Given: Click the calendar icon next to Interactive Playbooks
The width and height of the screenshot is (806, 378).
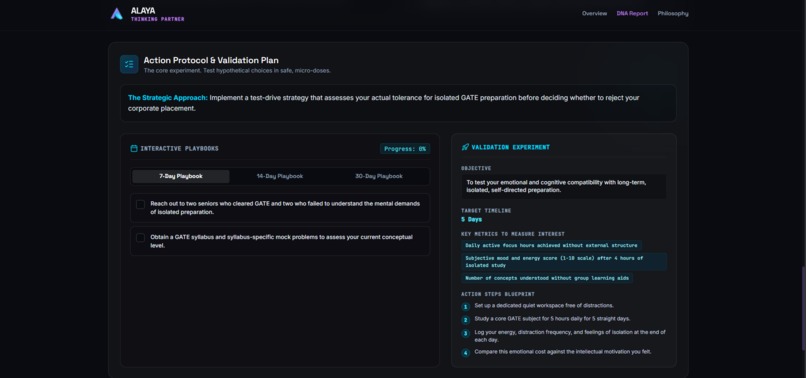Looking at the screenshot, I should coord(134,149).
